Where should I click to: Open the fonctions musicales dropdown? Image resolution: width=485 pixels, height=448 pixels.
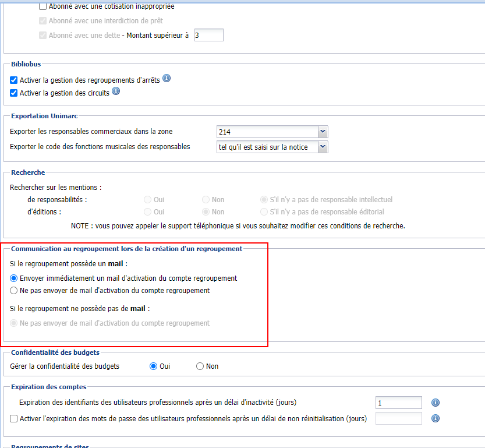coord(322,146)
